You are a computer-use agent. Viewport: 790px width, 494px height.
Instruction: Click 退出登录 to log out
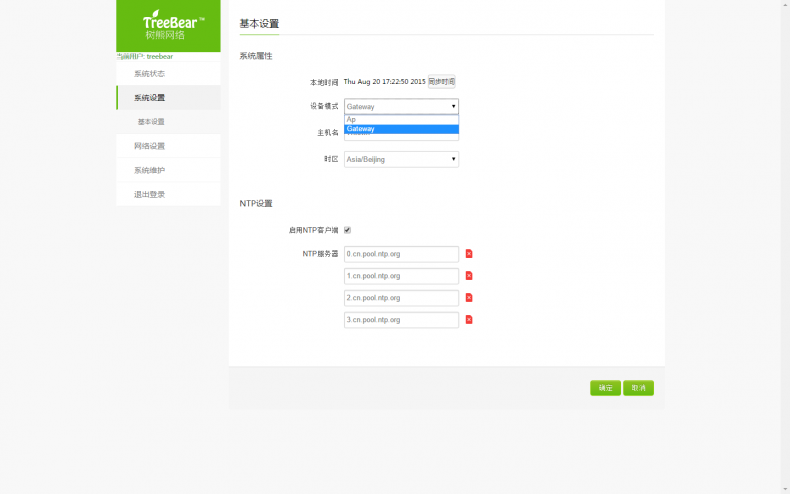pos(168,195)
